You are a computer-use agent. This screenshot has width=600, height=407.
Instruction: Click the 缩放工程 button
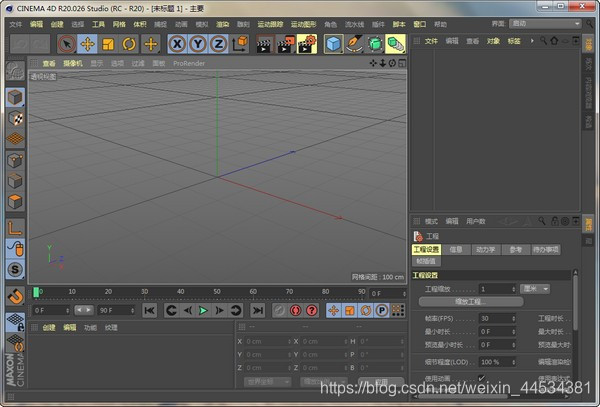pos(471,301)
